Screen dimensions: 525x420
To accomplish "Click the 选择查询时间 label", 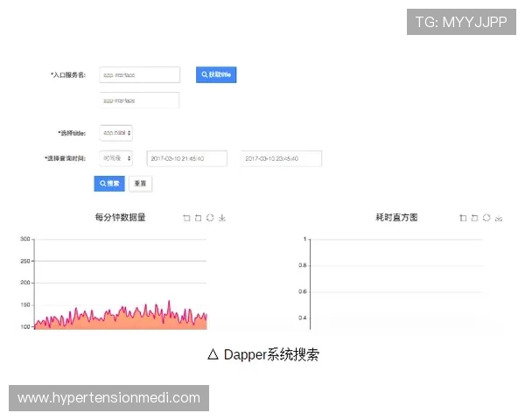I will [66, 158].
